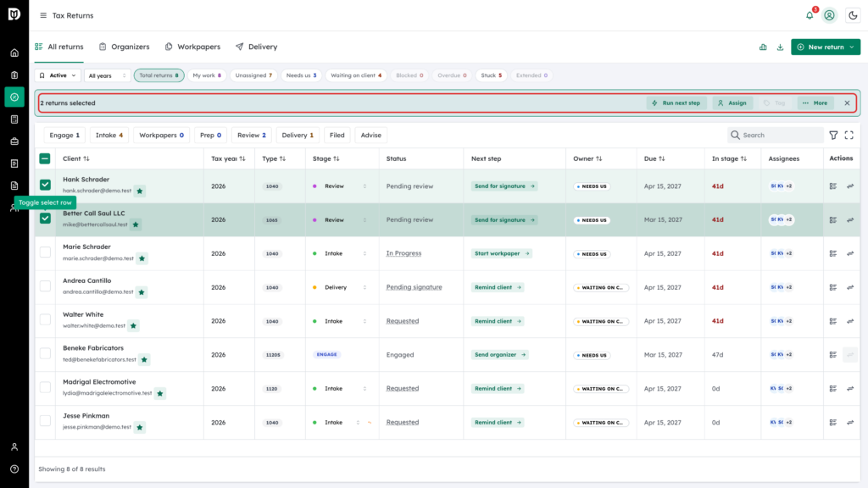Image resolution: width=868 pixels, height=488 pixels.
Task: Select the Beneke Fabricators row checkbox
Action: (46, 353)
